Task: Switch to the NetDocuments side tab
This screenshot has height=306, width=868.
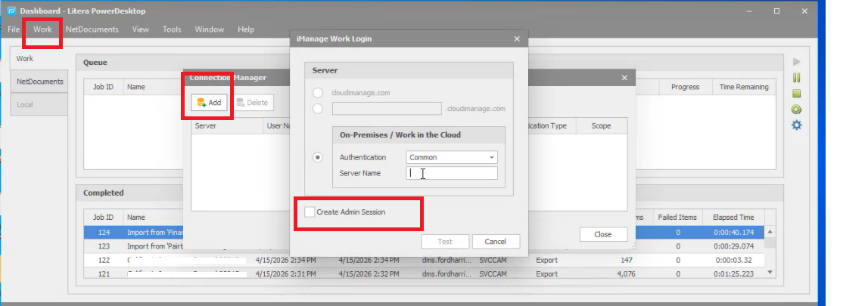Action: click(39, 81)
